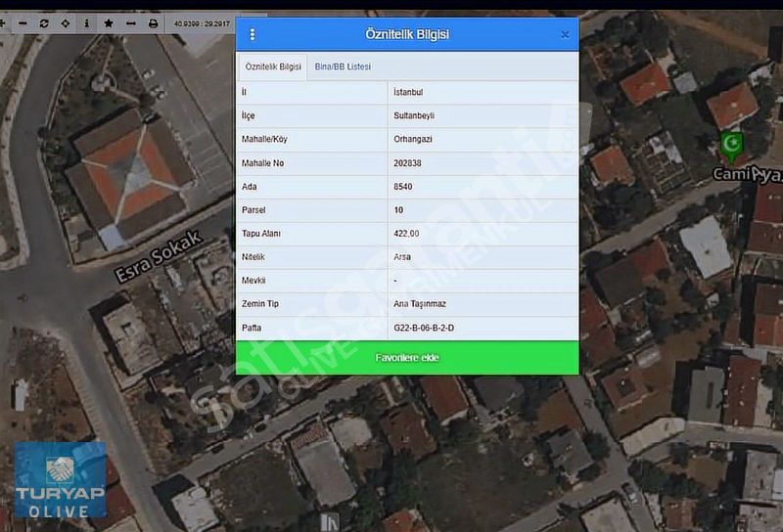Activate the info query tool

(86, 22)
